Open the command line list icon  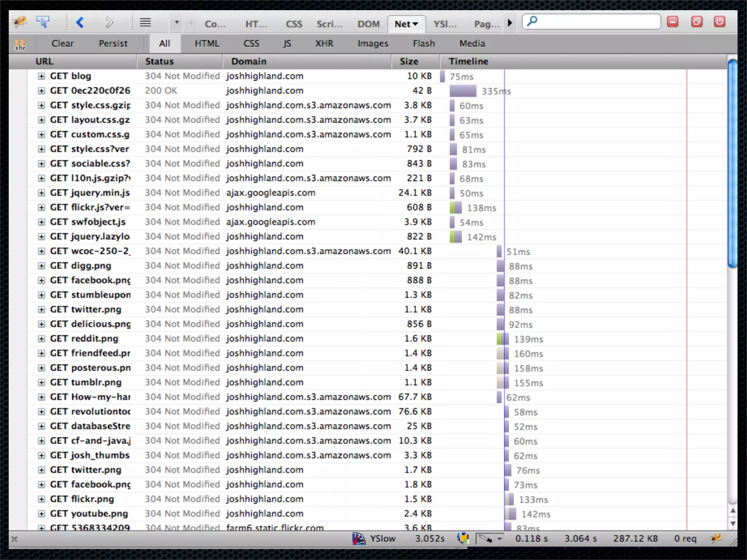tap(145, 23)
